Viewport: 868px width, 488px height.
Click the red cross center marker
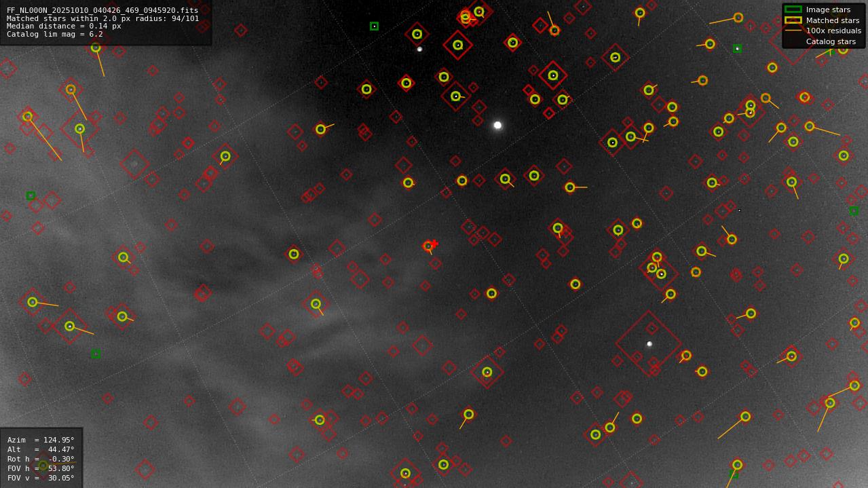[434, 244]
